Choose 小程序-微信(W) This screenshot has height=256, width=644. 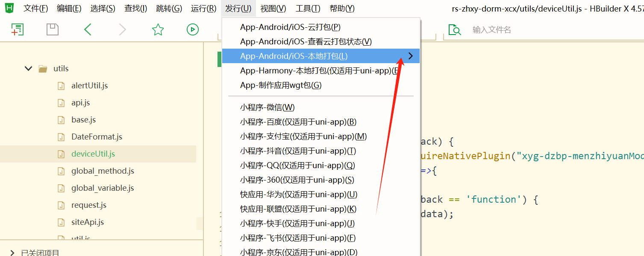click(321, 108)
